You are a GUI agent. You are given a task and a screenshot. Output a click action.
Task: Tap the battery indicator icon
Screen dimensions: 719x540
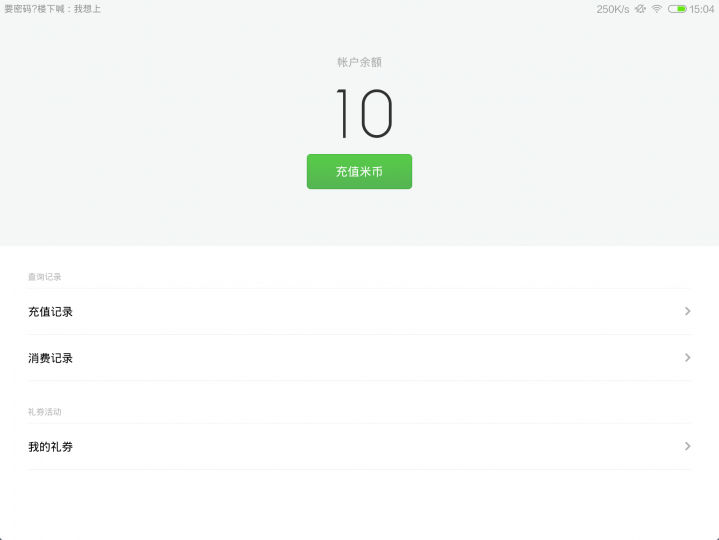click(x=677, y=9)
